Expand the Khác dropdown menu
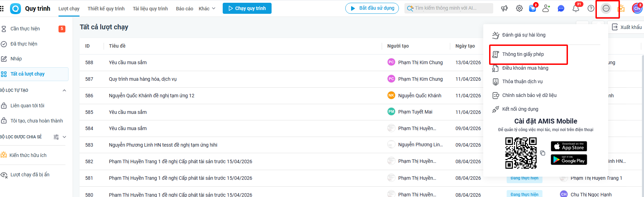The height and width of the screenshot is (197, 644). click(207, 8)
